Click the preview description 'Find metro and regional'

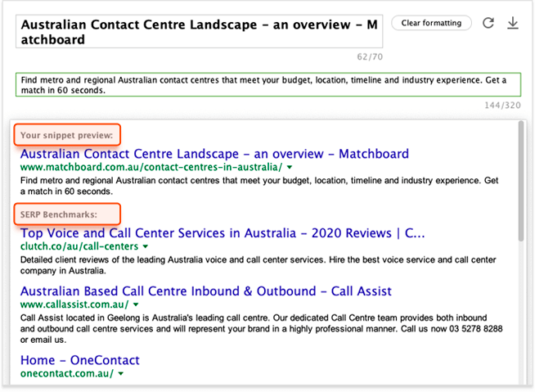[x=259, y=186]
